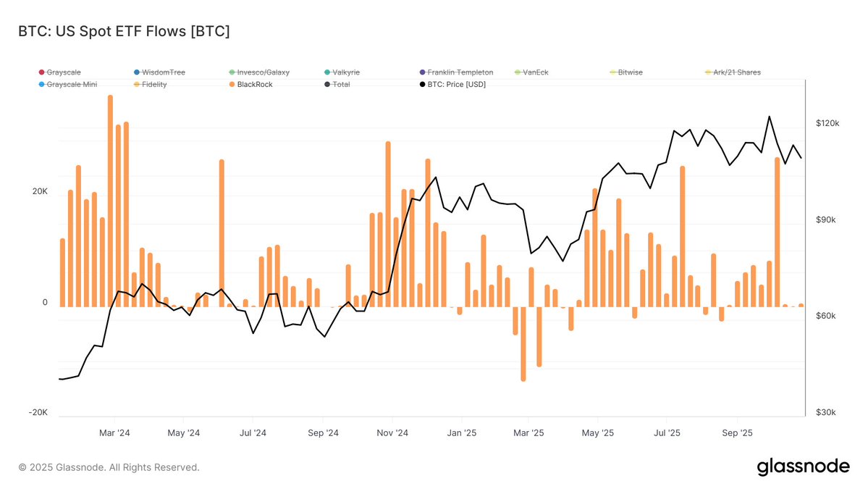
Task: Click the Grayscale red legend dot
Action: click(41, 72)
